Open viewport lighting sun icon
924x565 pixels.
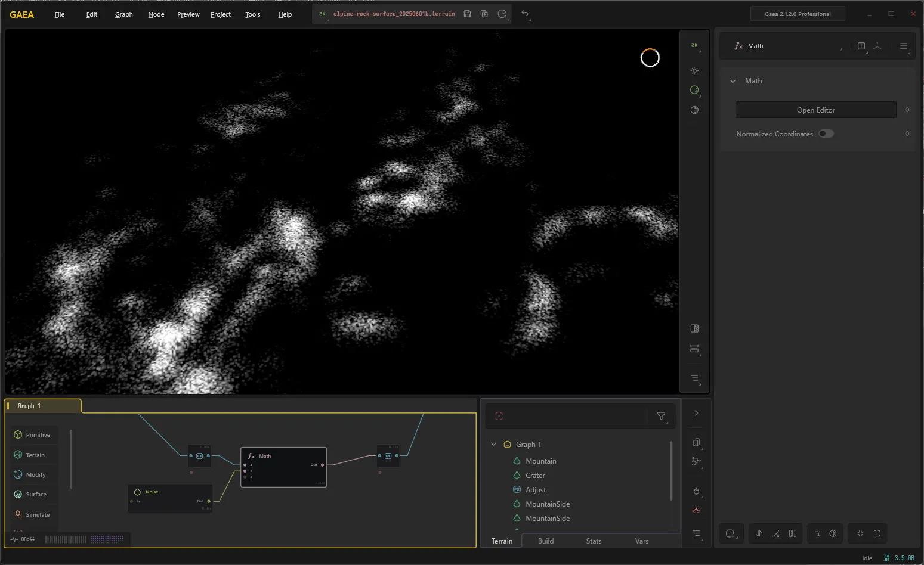tap(694, 70)
